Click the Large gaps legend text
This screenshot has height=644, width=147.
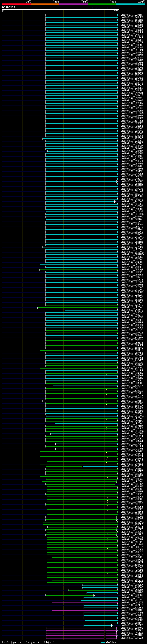28,642
